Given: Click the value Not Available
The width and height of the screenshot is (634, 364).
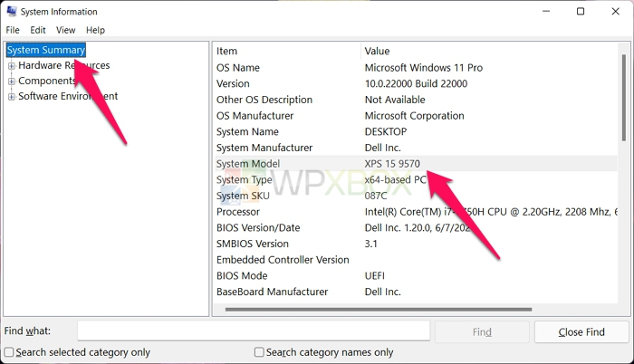Looking at the screenshot, I should [395, 100].
